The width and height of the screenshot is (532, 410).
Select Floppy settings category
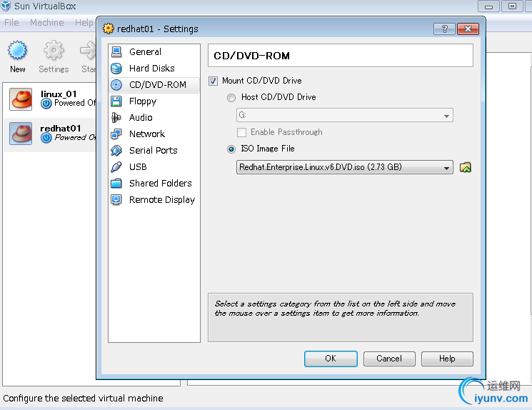coord(154,101)
